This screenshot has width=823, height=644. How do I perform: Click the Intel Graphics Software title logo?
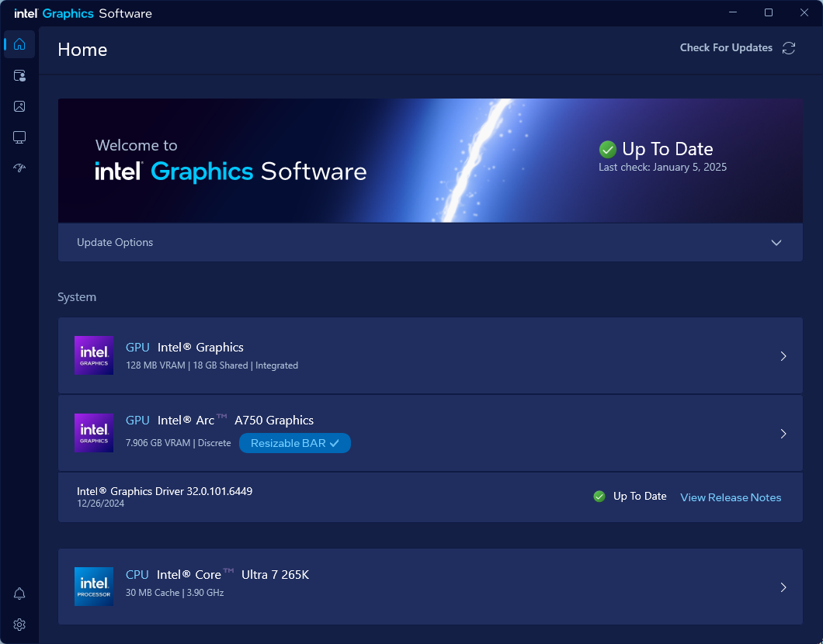point(83,14)
